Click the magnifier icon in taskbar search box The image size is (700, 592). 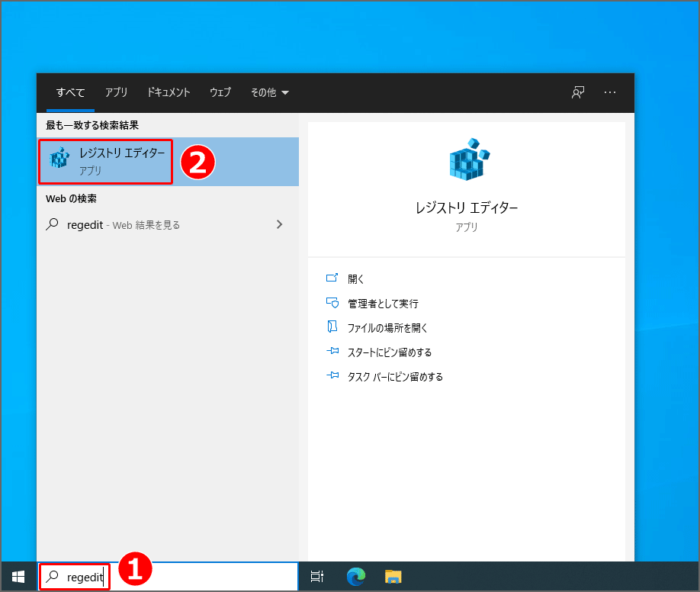[53, 577]
